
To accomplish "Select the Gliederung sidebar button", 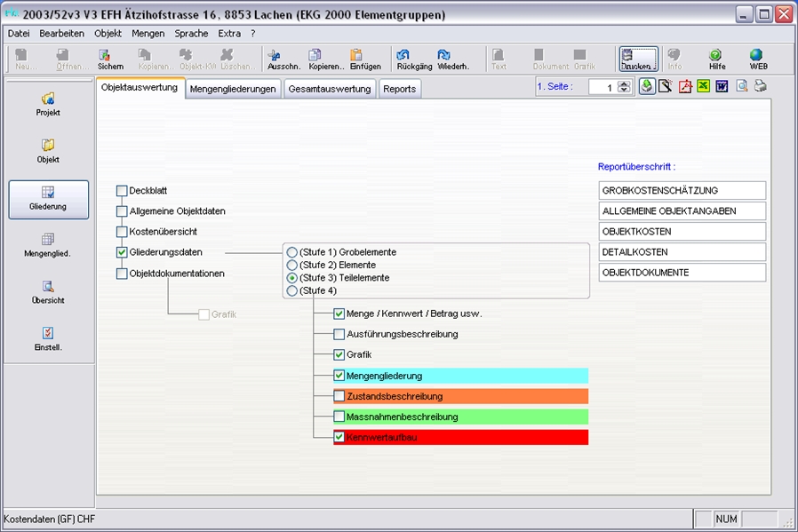I will [x=48, y=199].
